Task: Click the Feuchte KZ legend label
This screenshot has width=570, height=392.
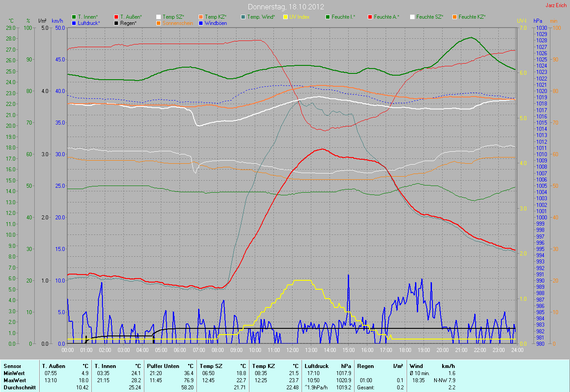Action: click(472, 17)
